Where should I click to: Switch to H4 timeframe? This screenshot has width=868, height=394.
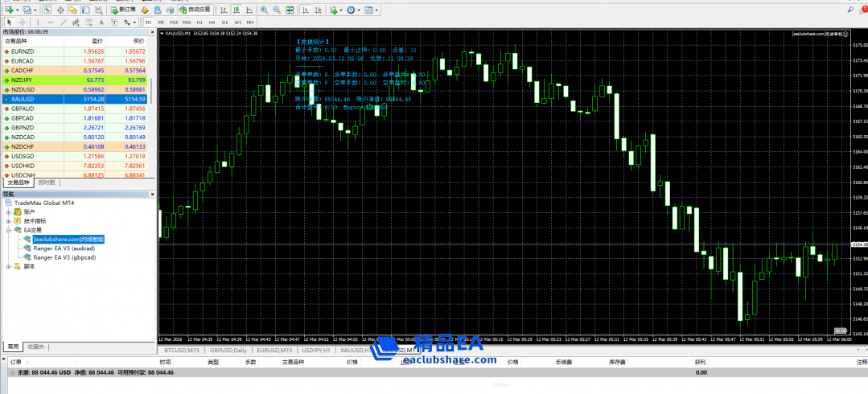pos(212,23)
